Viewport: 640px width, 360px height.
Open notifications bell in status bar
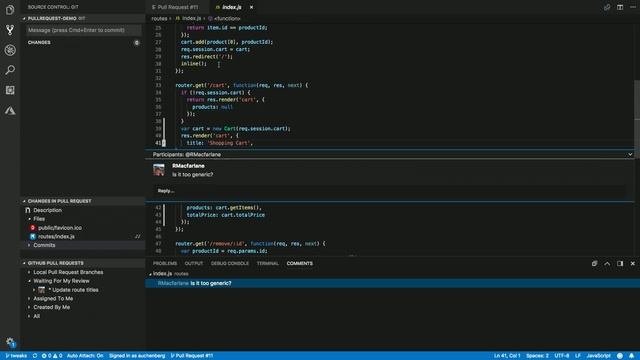click(x=631, y=356)
